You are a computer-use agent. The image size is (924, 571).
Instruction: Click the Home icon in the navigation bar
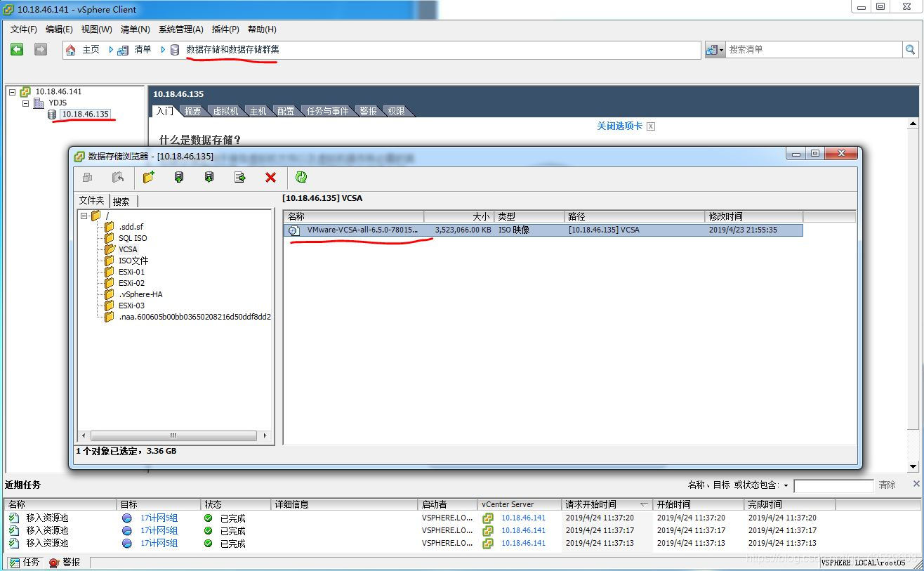(x=71, y=50)
